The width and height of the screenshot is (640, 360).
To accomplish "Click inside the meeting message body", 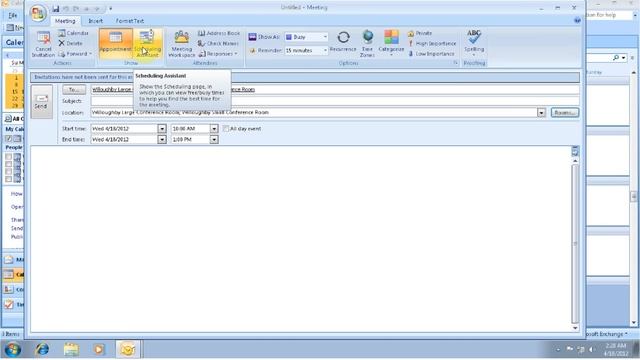I will 301,239.
